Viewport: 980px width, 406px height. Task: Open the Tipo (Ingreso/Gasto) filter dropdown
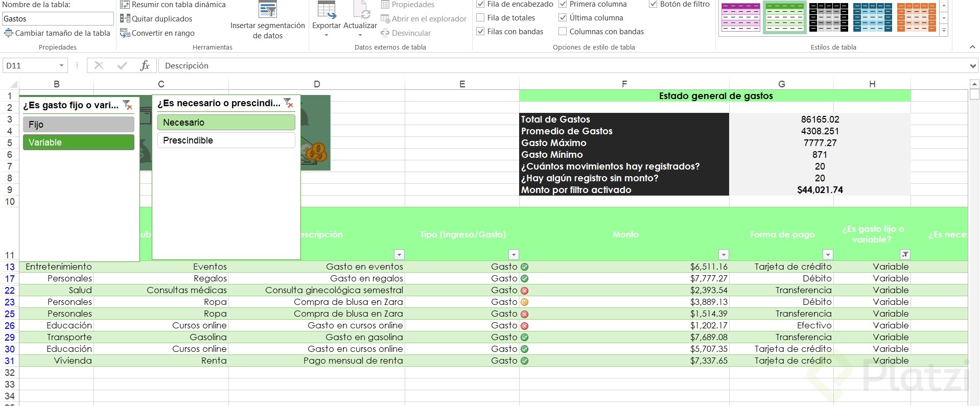coord(514,254)
